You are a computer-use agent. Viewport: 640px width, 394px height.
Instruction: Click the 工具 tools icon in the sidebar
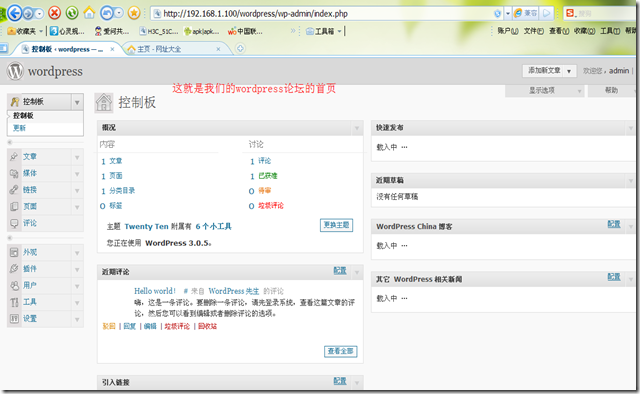(x=14, y=302)
